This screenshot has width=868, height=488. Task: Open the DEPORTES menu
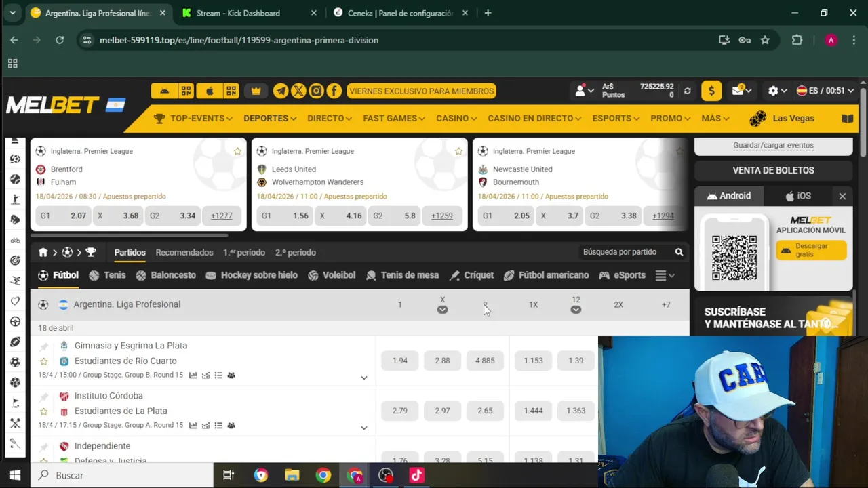coord(270,119)
